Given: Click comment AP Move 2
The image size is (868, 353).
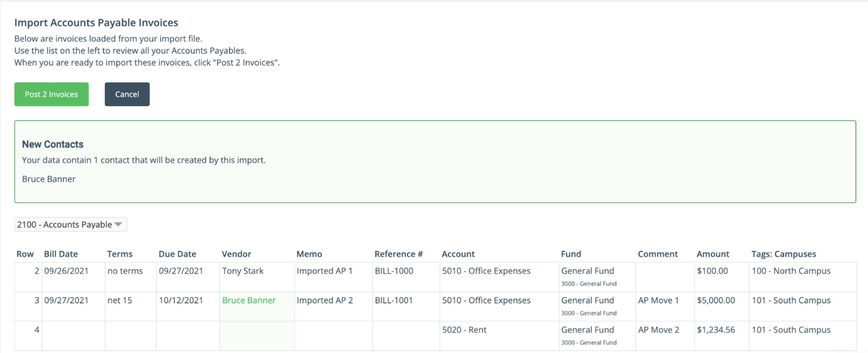Looking at the screenshot, I should click(x=659, y=330).
